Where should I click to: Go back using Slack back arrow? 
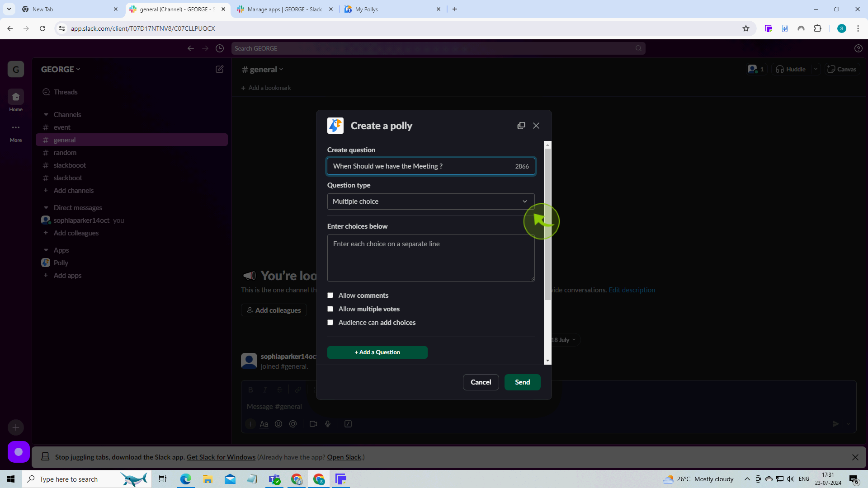click(x=191, y=48)
